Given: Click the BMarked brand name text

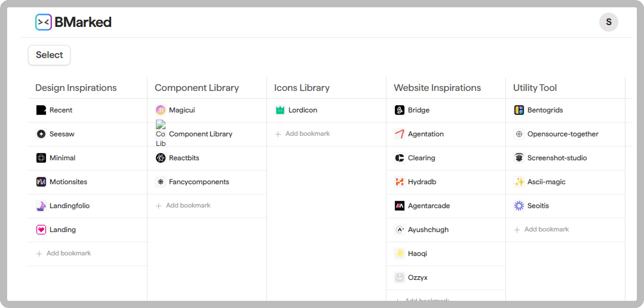Looking at the screenshot, I should (83, 22).
